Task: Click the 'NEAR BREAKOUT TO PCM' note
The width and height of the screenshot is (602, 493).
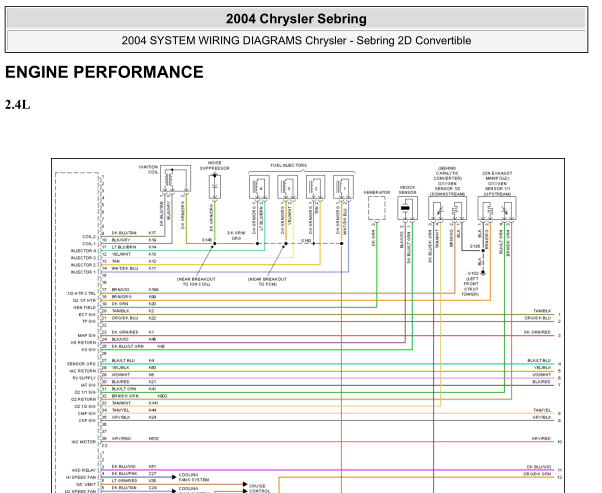Action: [267, 281]
